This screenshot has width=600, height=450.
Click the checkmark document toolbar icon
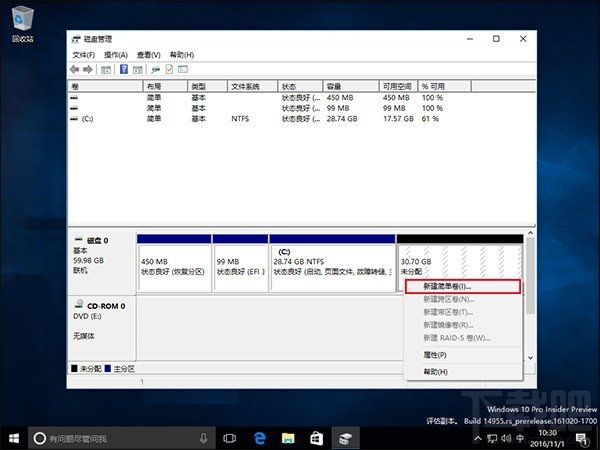click(x=169, y=69)
